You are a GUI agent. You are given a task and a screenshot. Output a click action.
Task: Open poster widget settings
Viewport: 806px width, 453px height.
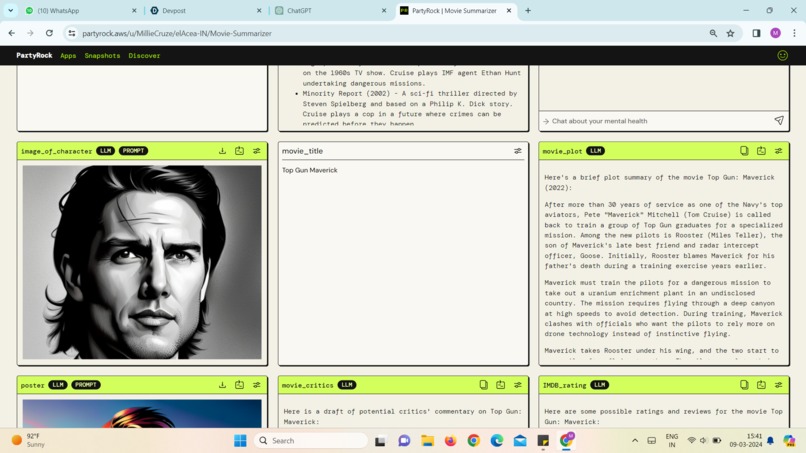(x=257, y=385)
